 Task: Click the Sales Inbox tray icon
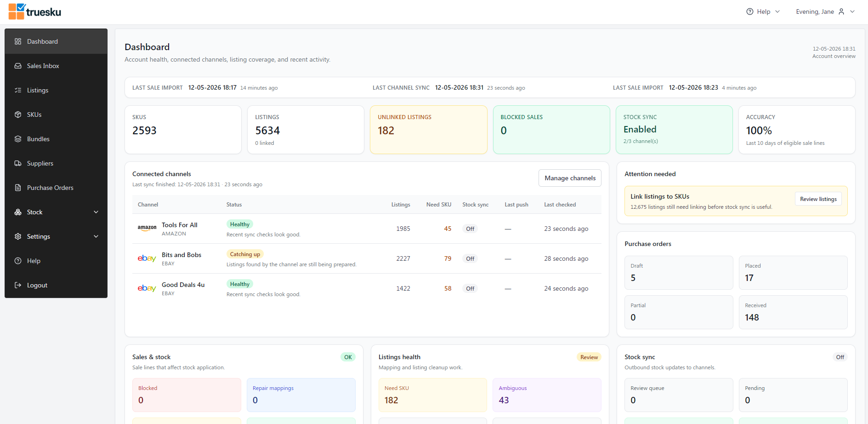tap(18, 66)
